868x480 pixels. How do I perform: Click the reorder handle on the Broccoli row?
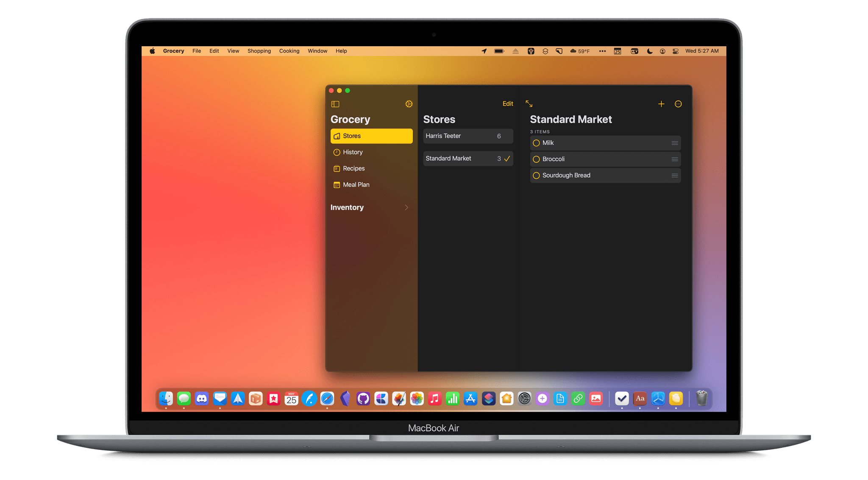[675, 159]
